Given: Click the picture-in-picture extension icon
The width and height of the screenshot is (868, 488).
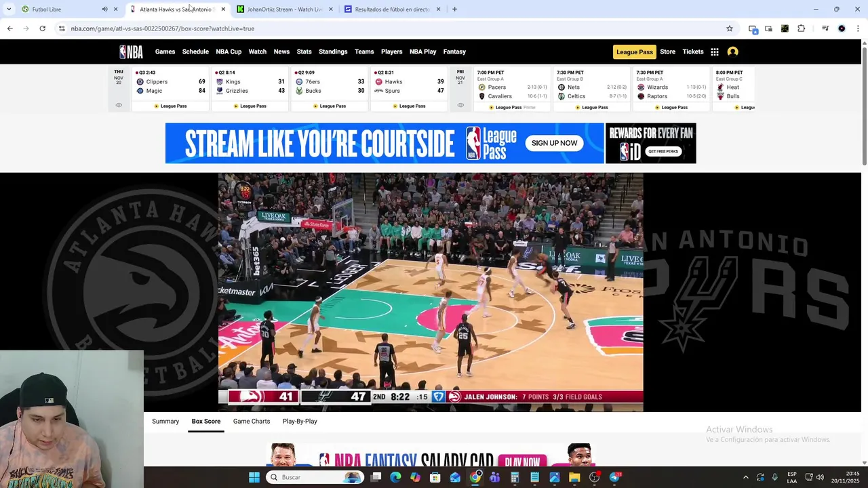Looking at the screenshot, I should tap(768, 28).
